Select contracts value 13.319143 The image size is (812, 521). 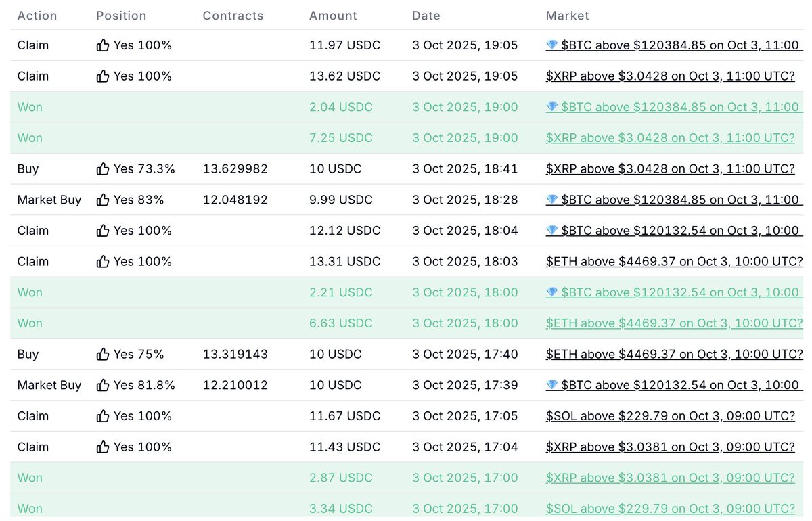pos(235,355)
